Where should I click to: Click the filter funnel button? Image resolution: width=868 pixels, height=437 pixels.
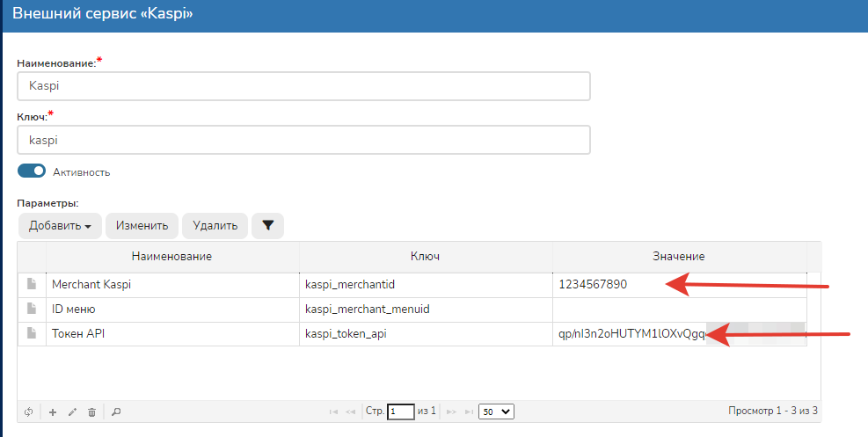click(x=267, y=226)
